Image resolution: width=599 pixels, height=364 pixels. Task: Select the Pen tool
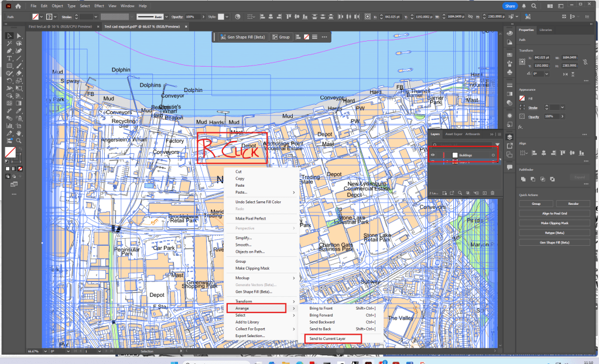[9, 51]
